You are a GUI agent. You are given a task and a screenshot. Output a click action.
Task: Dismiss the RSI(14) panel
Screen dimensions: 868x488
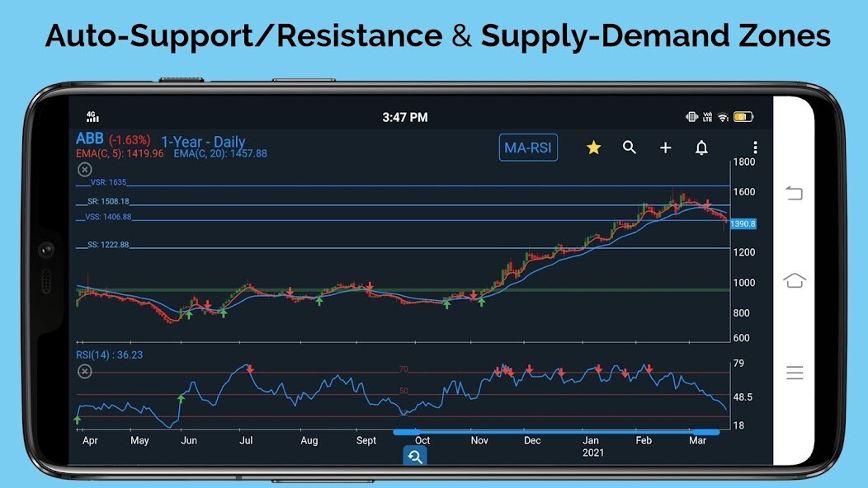[85, 371]
